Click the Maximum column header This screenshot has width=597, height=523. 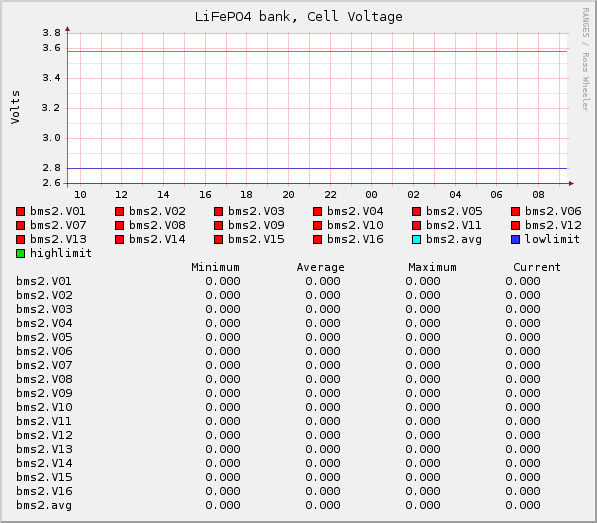coord(433,267)
